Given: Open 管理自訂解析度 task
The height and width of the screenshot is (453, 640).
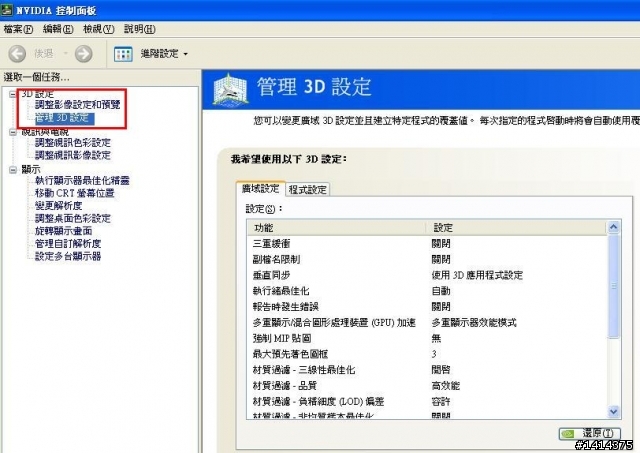Looking at the screenshot, I should tap(68, 244).
